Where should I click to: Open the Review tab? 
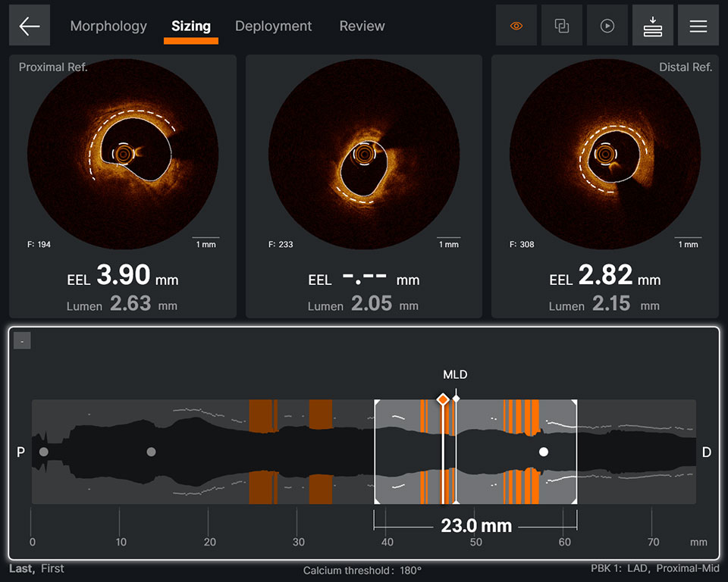pos(362,26)
